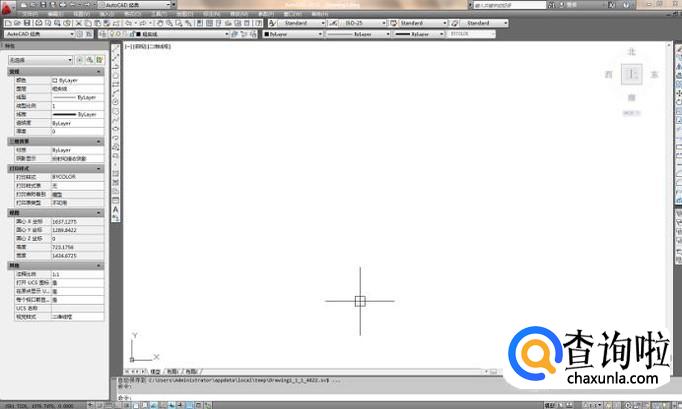Open the workspace dropdown in title bar
Image resolution: width=682 pixels, height=409 pixels.
click(134, 5)
